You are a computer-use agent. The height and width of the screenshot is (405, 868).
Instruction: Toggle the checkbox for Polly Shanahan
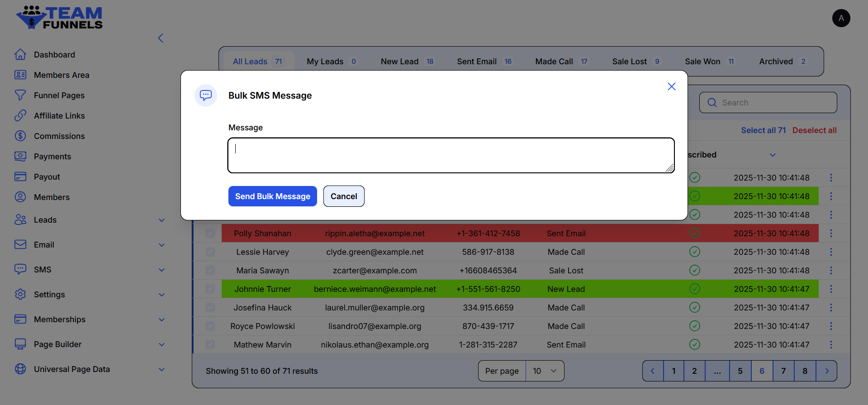[210, 233]
